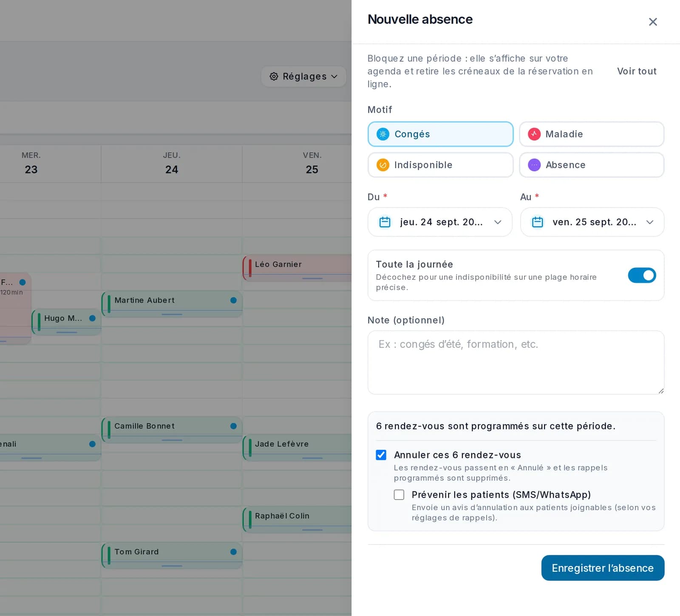Viewport: 680px width, 616px height.
Task: Click the purple dots icon on Absence
Action: coord(534,165)
